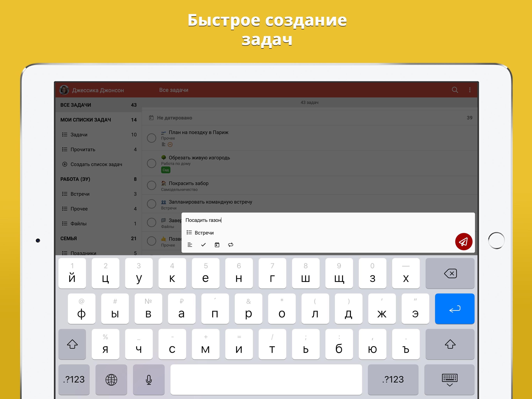Collapse РАБОТА (ЭУ) group
Image resolution: width=532 pixels, height=399 pixels.
coord(98,179)
